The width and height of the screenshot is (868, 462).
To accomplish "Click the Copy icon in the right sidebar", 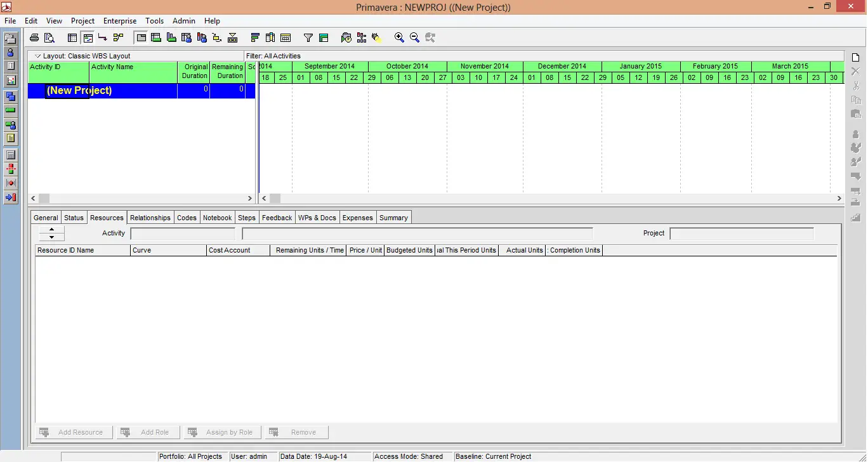I will pos(855,100).
